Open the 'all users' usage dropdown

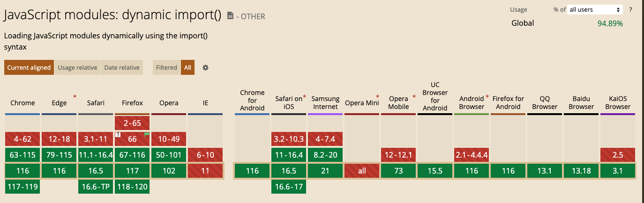click(x=595, y=9)
